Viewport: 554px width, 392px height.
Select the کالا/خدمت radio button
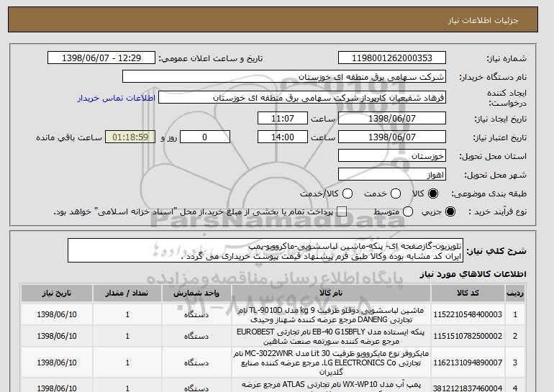[x=348, y=193]
